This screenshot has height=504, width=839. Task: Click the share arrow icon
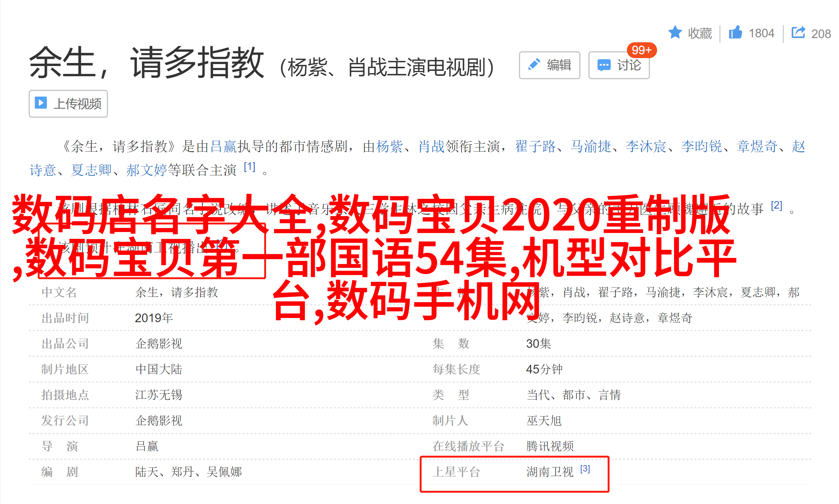[x=798, y=32]
